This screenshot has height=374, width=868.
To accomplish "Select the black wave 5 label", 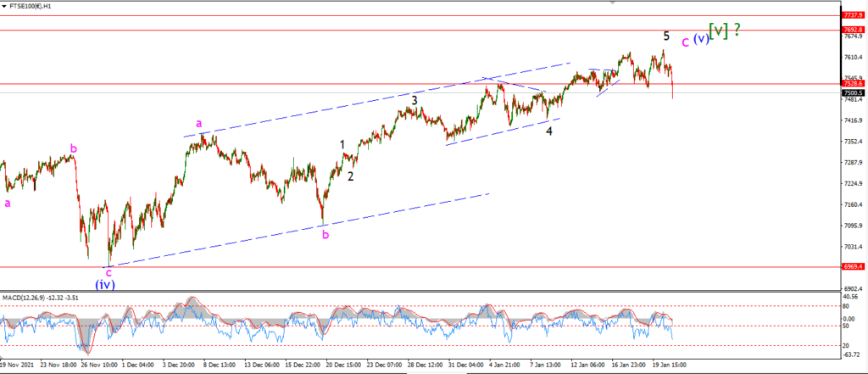I will click(x=666, y=36).
